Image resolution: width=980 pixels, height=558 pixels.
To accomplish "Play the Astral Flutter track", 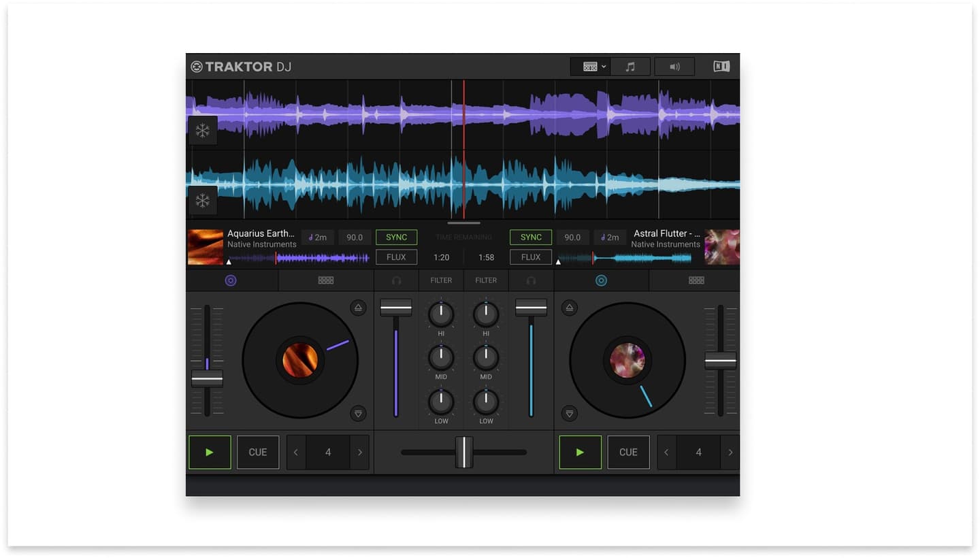I will pos(580,452).
